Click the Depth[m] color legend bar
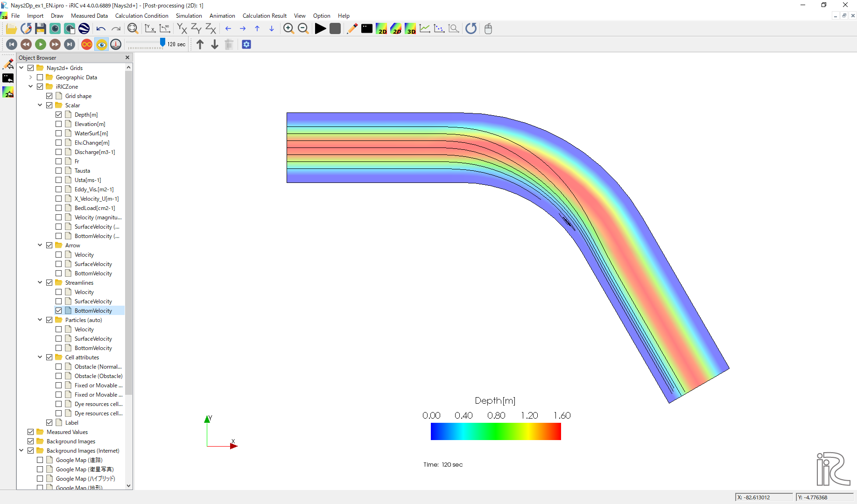Viewport: 857px width, 504px height. (496, 431)
